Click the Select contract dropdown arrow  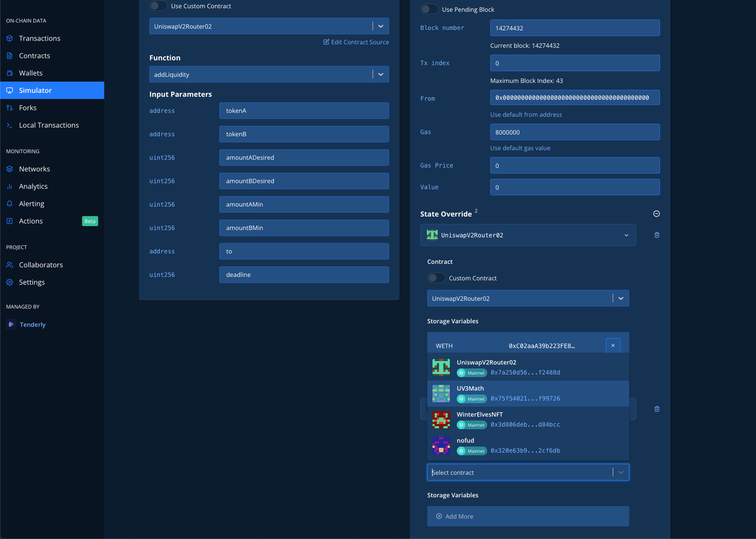point(621,472)
